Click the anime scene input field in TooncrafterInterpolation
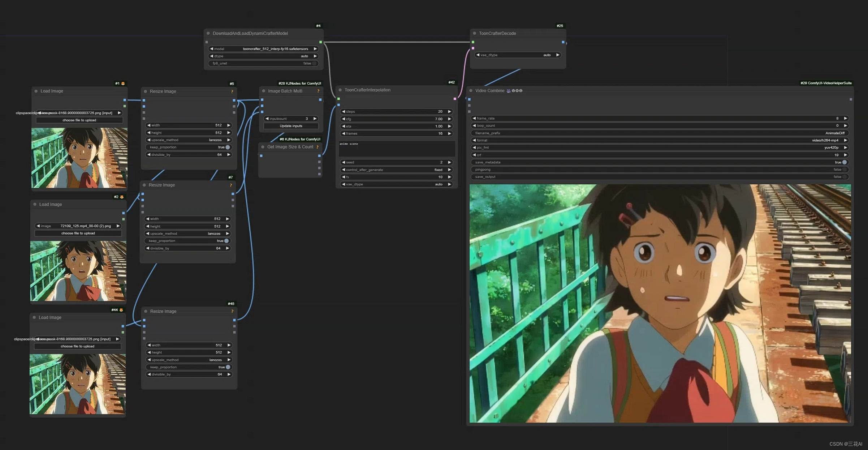868x450 pixels. 397,149
